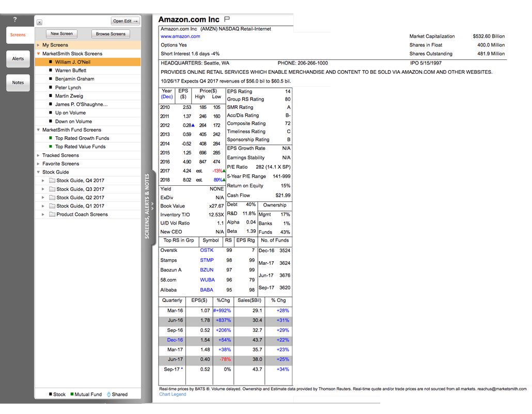532x414 pixels.
Task: Flag Amazon.com Inc with the flag icon
Action: (x=227, y=19)
